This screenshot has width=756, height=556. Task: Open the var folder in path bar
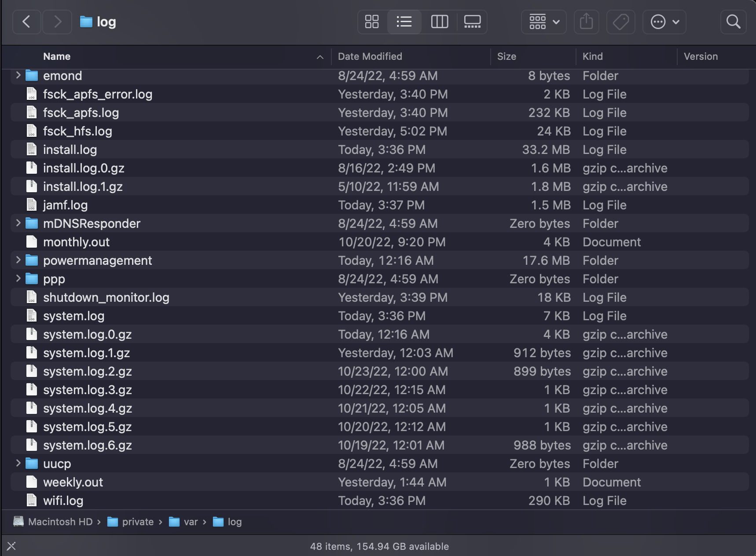coord(190,522)
